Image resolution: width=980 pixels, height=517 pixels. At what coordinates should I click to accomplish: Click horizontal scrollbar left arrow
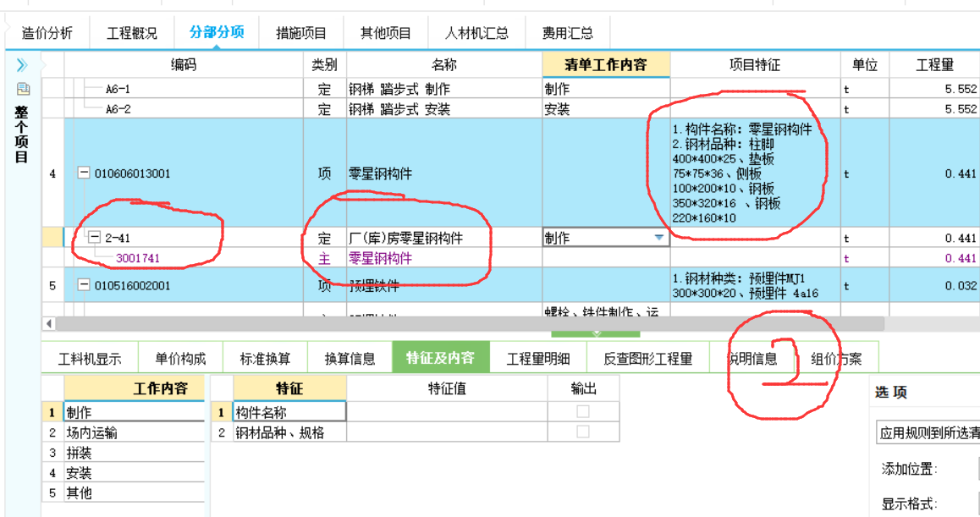tap(49, 323)
